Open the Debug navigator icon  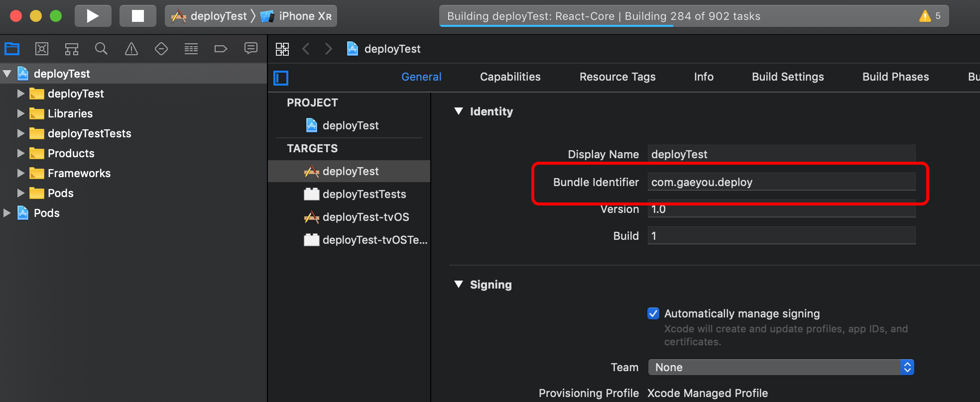pos(191,49)
